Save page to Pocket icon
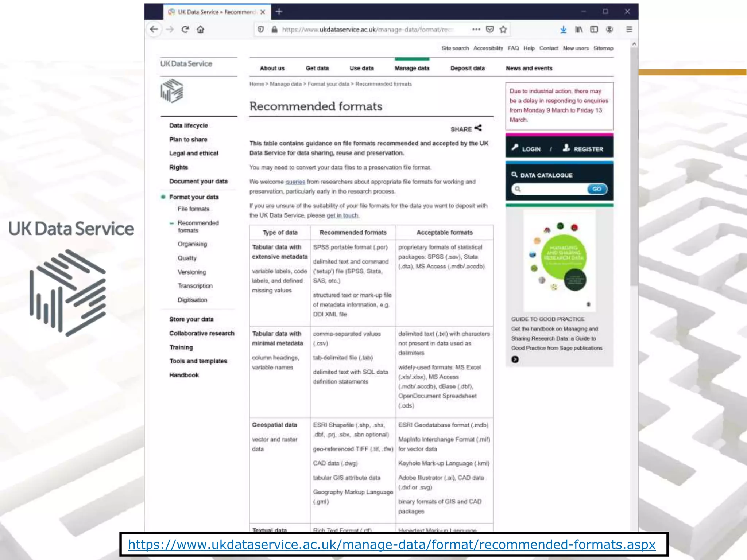This screenshot has height=560, width=747. click(x=490, y=30)
